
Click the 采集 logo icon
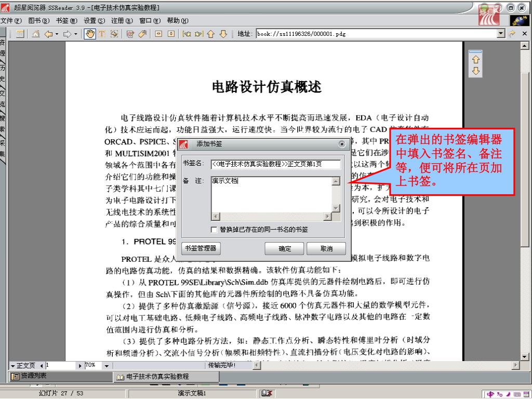click(x=489, y=15)
